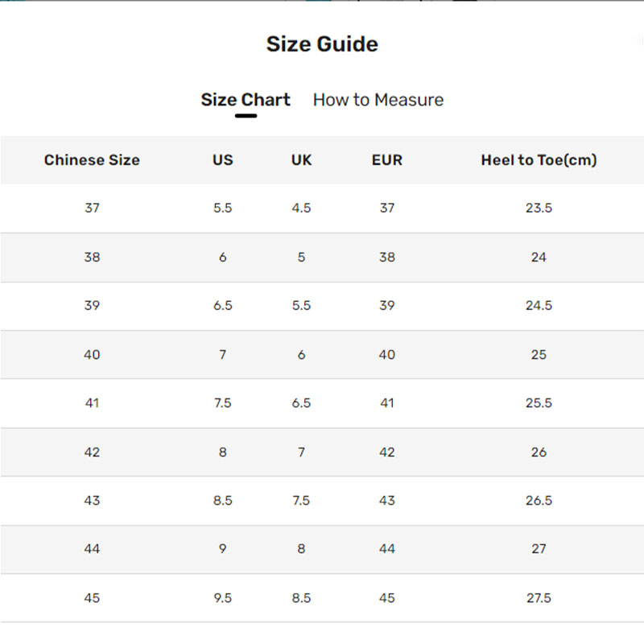Click the Chinese Size column header
Screen dimensions: 644x644
[x=92, y=160]
